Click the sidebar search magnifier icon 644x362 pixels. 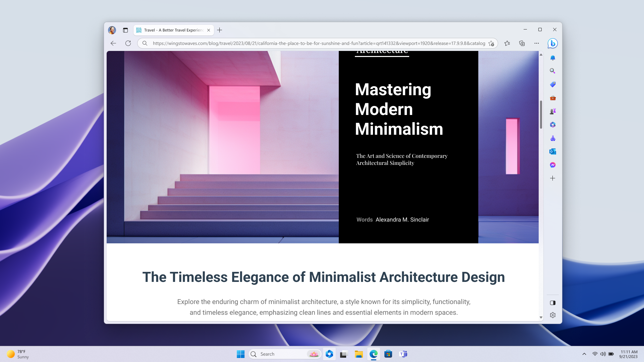552,71
